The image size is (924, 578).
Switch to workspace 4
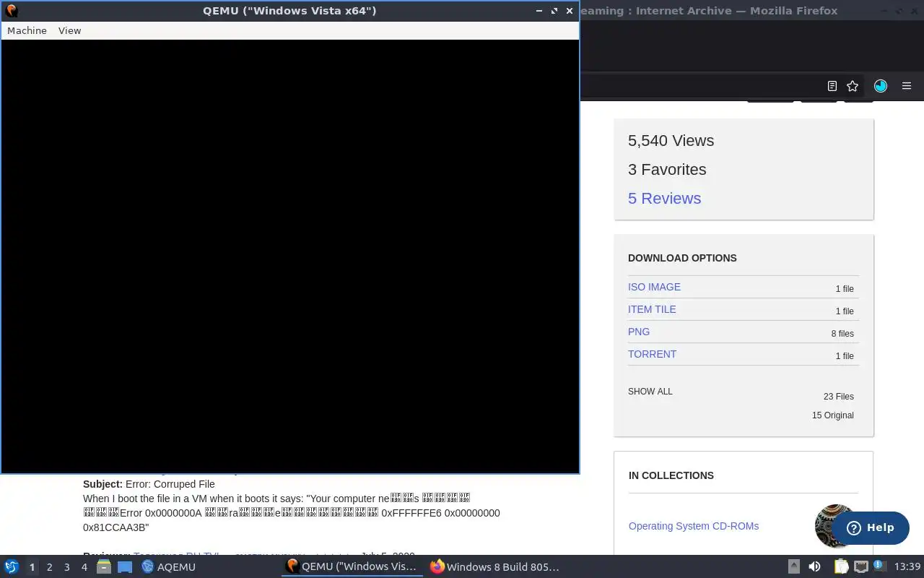click(84, 567)
